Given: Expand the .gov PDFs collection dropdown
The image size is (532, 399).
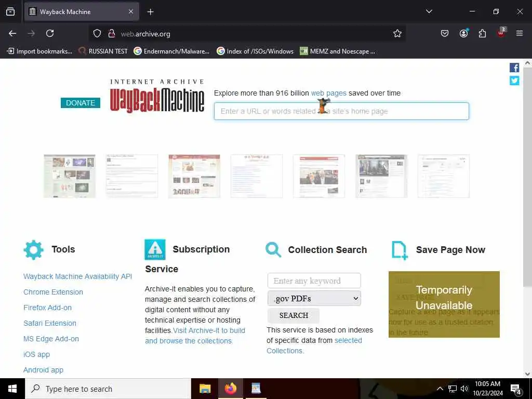Looking at the screenshot, I should click(x=314, y=298).
